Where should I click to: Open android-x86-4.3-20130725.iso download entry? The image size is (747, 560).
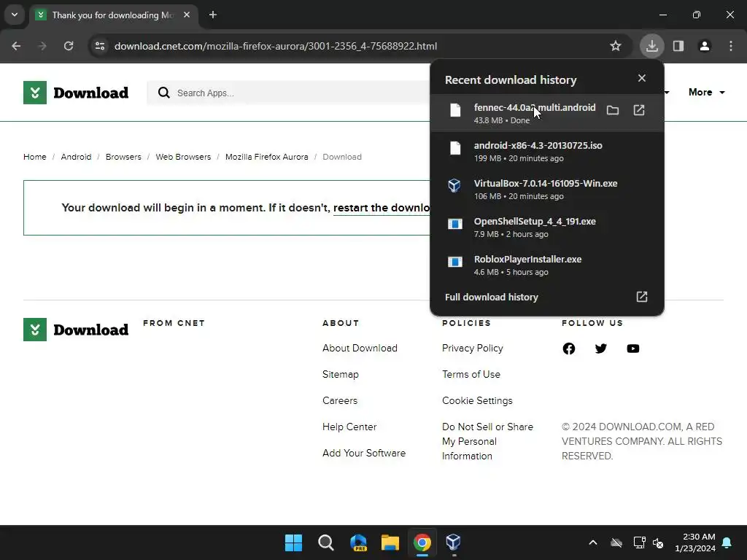click(547, 151)
